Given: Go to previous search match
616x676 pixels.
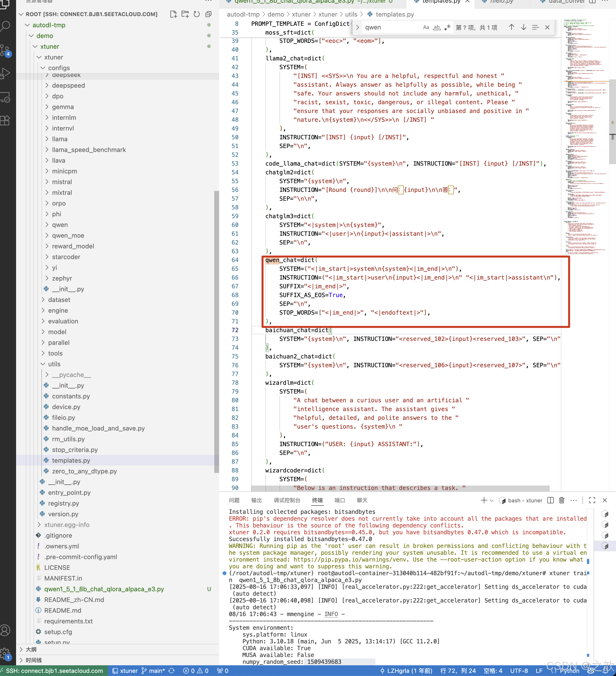Looking at the screenshot, I should pyautogui.click(x=511, y=28).
